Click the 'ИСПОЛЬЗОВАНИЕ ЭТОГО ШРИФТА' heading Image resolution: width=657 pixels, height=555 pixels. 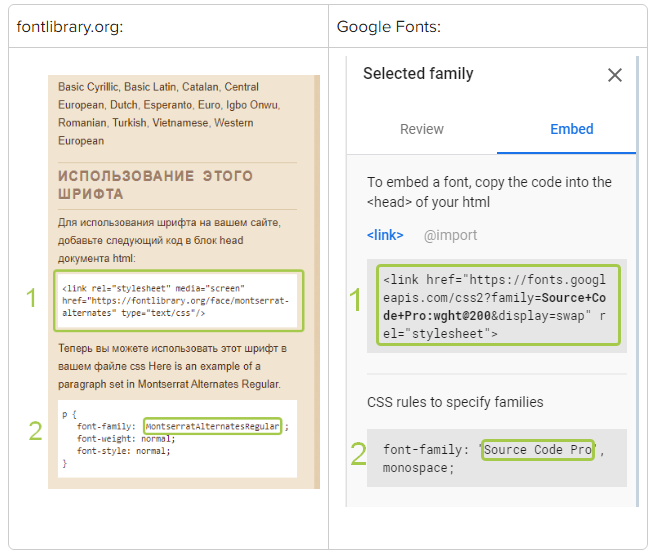point(155,185)
